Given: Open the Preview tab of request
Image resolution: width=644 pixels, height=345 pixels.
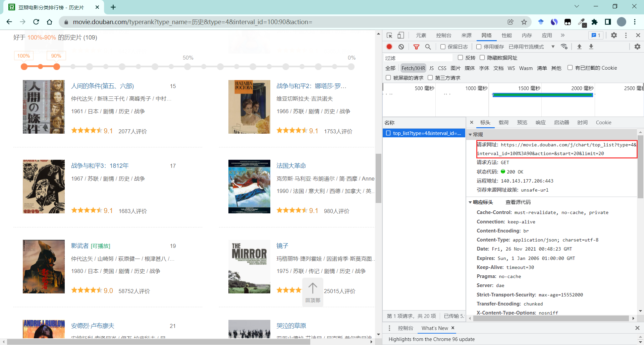Looking at the screenshot, I should [x=522, y=123].
